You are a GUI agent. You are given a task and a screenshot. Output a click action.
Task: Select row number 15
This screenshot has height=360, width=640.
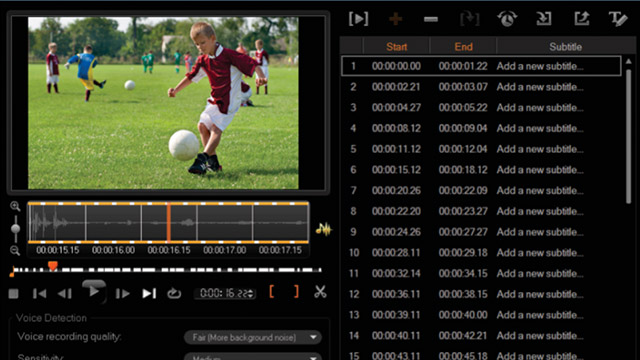click(353, 356)
